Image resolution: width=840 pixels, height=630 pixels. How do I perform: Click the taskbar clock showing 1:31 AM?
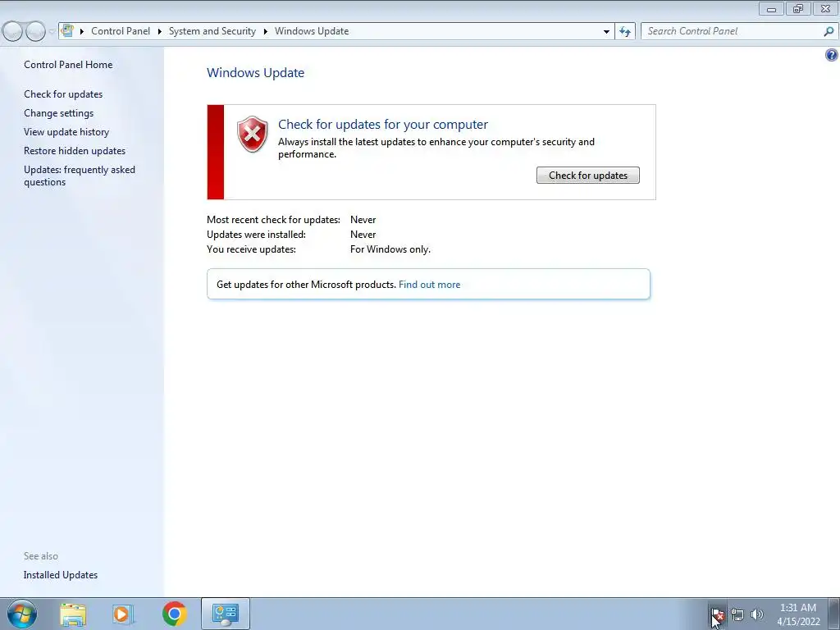pos(798,614)
